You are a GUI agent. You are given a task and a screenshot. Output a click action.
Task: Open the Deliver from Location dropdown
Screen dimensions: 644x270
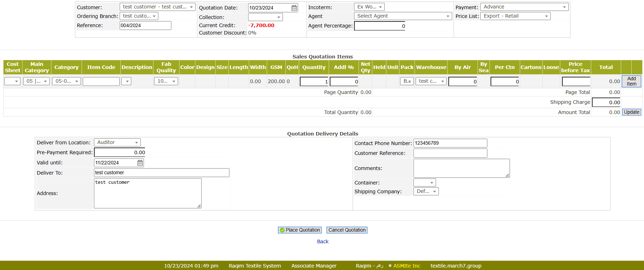pyautogui.click(x=117, y=143)
